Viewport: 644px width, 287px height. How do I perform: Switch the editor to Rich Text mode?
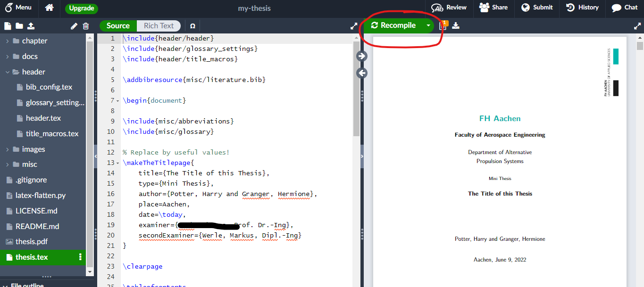(x=159, y=26)
